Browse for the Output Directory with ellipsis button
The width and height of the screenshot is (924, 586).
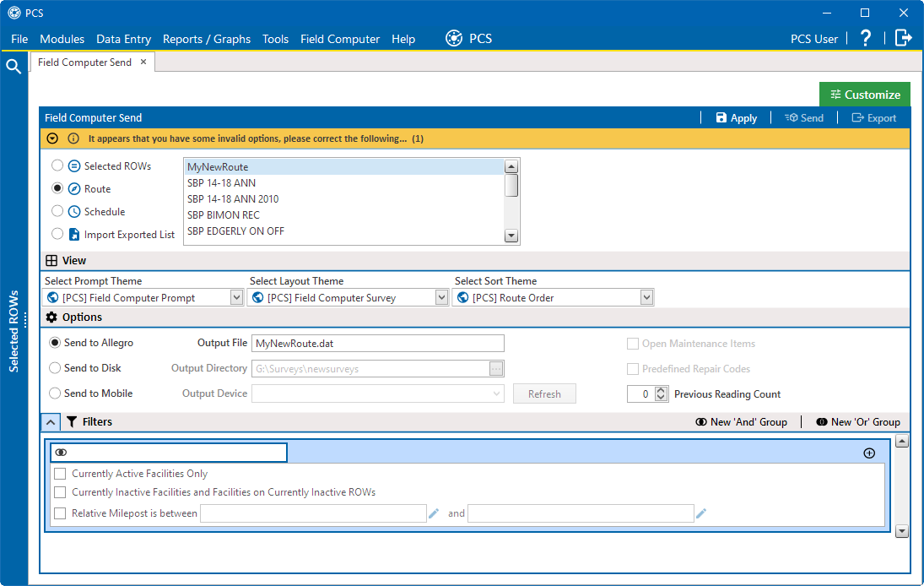point(496,368)
